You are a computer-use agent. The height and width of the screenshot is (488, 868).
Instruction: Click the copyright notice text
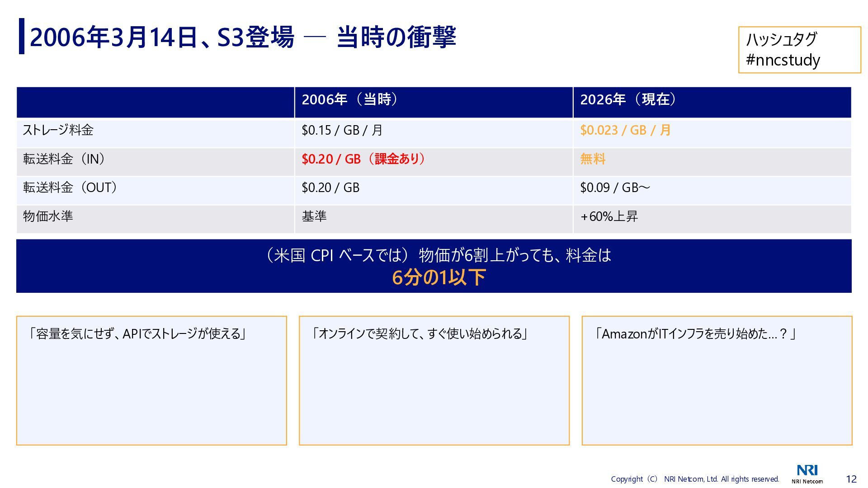695,479
